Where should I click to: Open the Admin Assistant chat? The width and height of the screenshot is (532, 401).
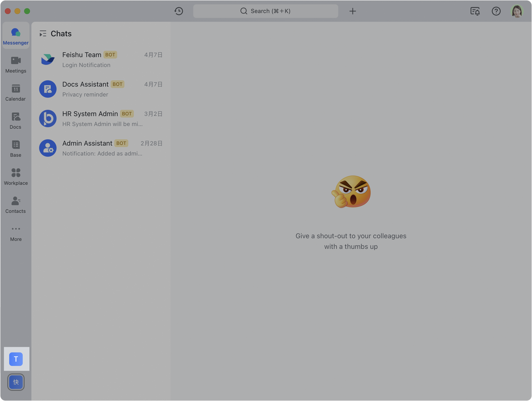coord(101,148)
